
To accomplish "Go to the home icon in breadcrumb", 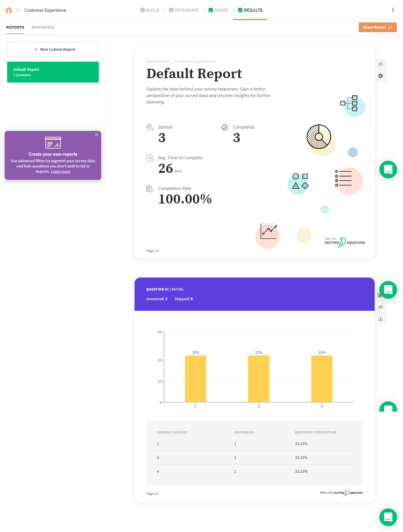I will point(9,10).
